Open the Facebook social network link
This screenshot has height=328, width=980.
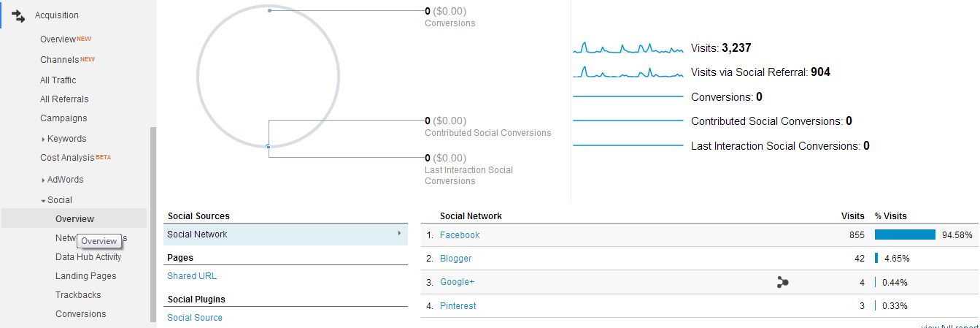click(x=460, y=235)
